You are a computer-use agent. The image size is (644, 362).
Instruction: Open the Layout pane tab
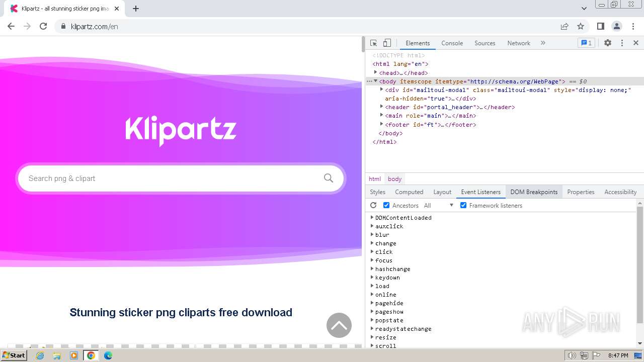tap(442, 192)
